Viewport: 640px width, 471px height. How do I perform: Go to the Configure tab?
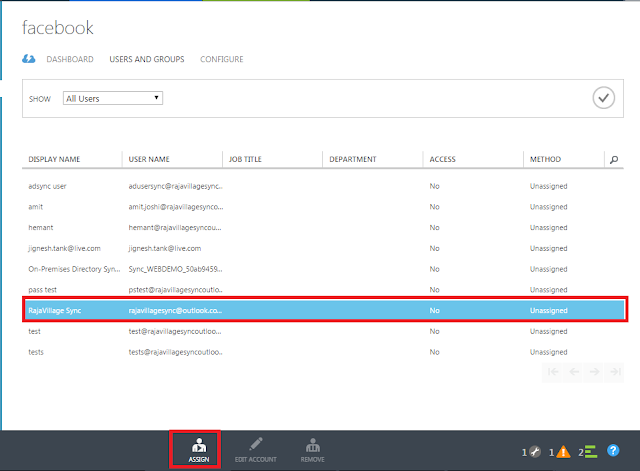point(221,59)
